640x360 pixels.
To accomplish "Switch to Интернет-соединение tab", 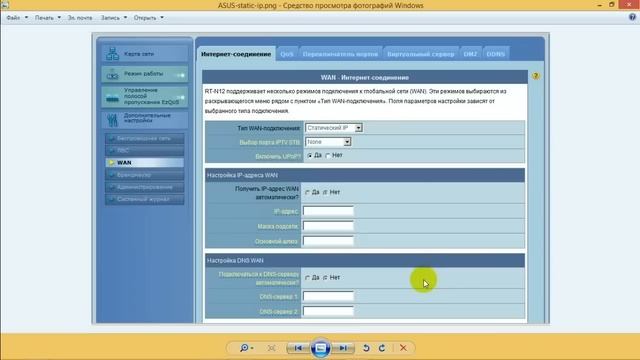I will point(236,54).
